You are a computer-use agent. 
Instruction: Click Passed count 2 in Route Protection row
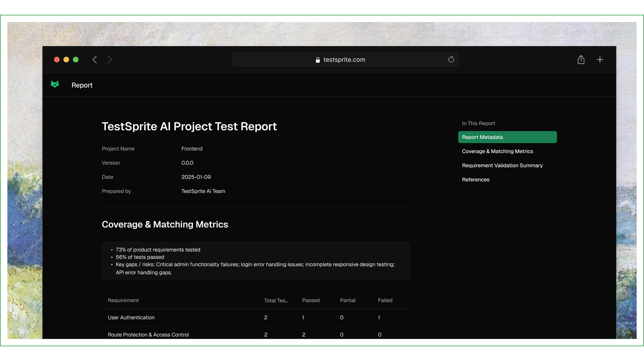coord(303,335)
